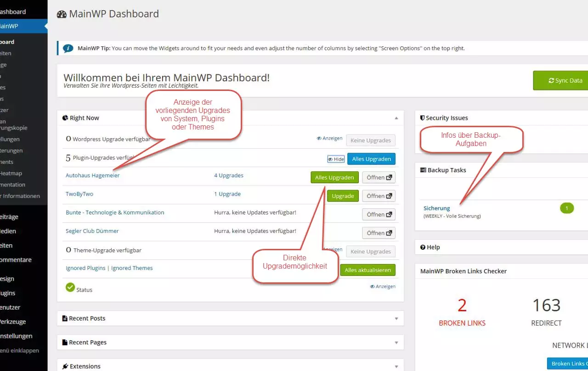The image size is (588, 371).
Task: Open the Ignored Plugins link
Action: [x=85, y=268]
